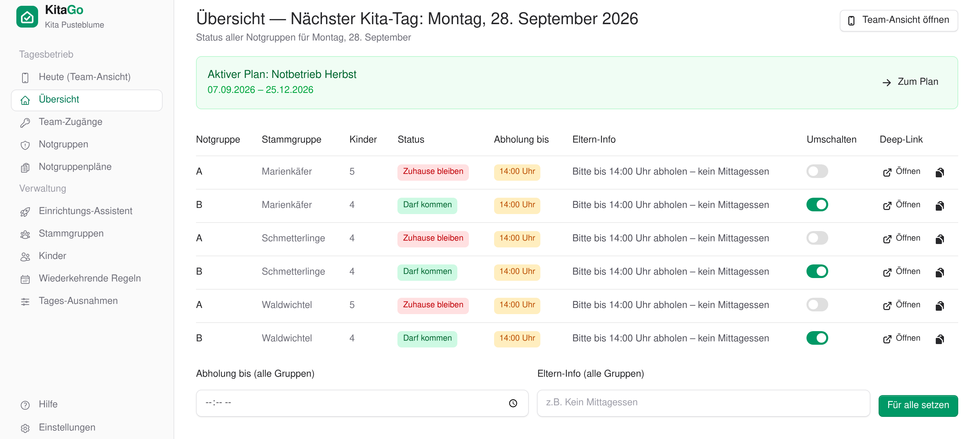Image resolution: width=980 pixels, height=439 pixels.
Task: Copy deep link for Waldwichtel group A
Action: point(940,306)
